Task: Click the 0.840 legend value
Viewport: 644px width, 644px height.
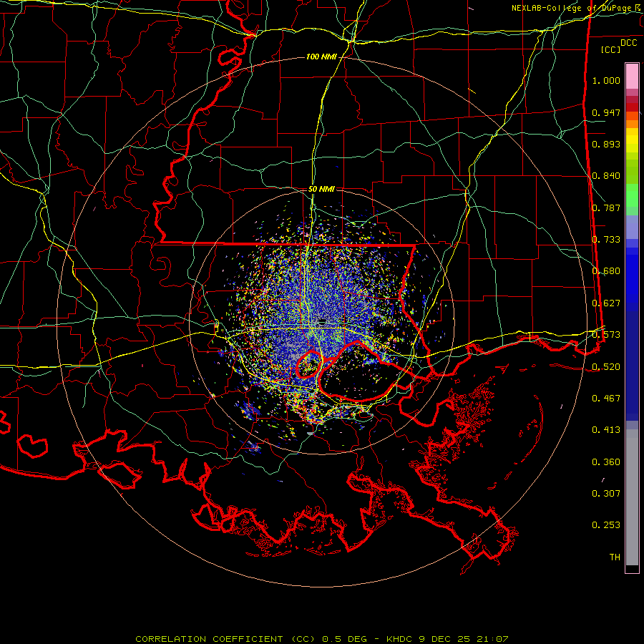Action: [x=606, y=176]
